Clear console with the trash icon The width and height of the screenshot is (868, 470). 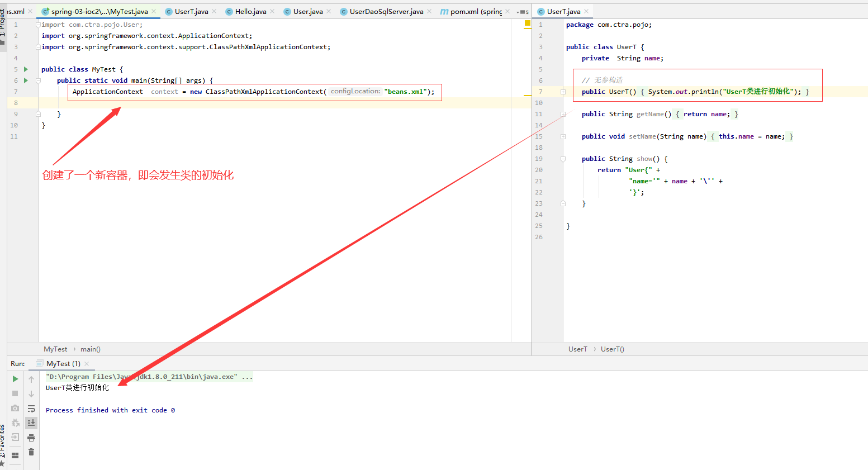31,452
